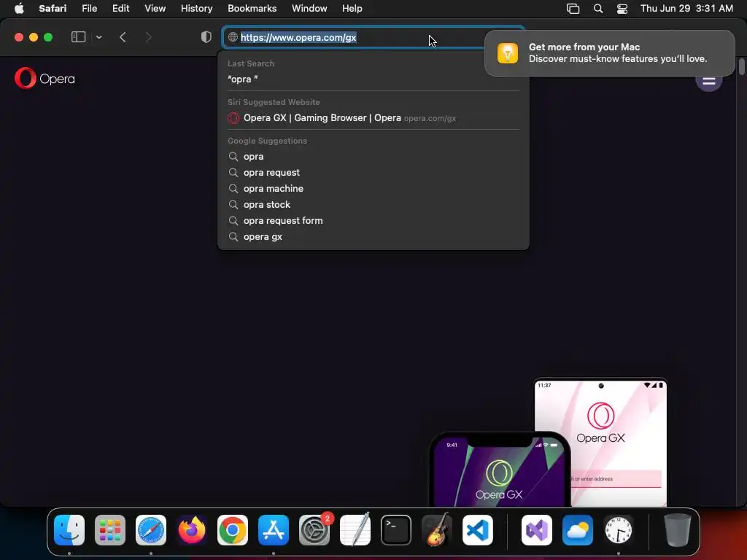Launch Google Chrome from the Dock

233,530
